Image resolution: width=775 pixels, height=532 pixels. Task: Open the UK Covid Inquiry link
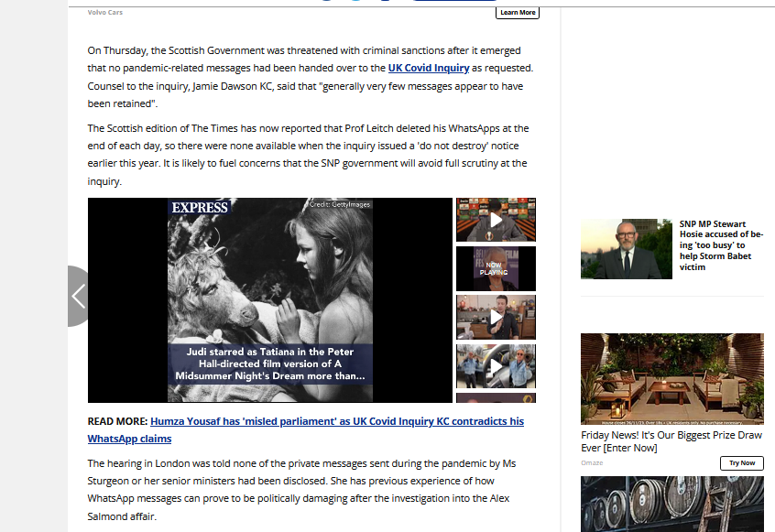[429, 68]
